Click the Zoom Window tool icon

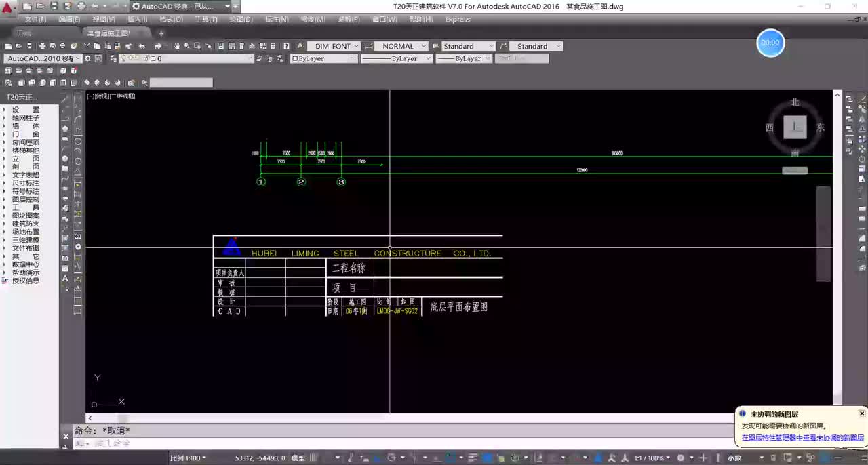(x=197, y=46)
